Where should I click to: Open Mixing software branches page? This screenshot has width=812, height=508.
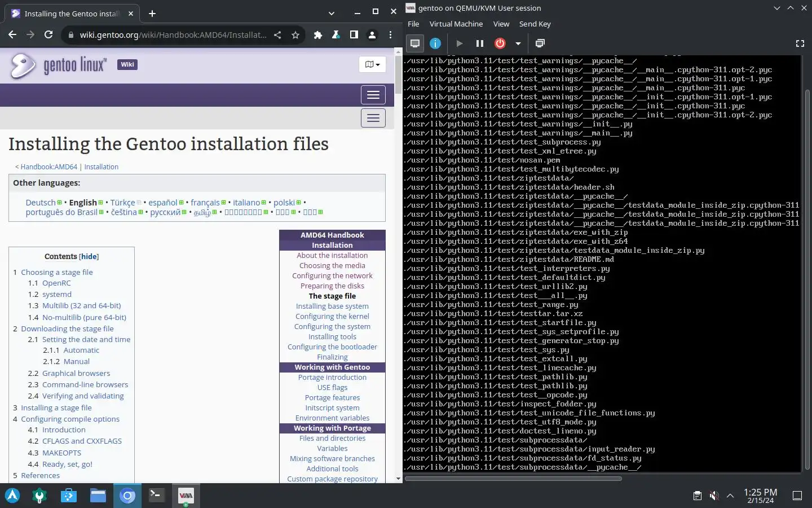click(x=332, y=459)
